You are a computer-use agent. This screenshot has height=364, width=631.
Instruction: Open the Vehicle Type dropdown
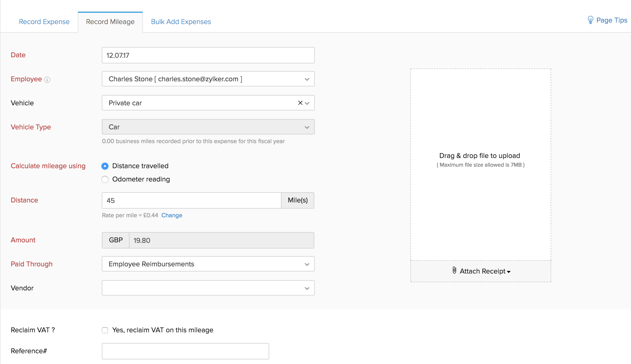tap(307, 127)
